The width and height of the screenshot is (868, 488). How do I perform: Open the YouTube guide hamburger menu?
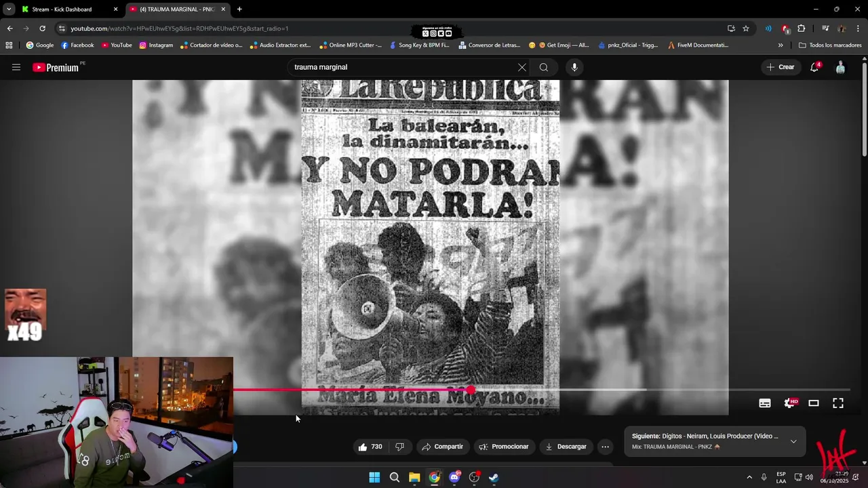16,67
